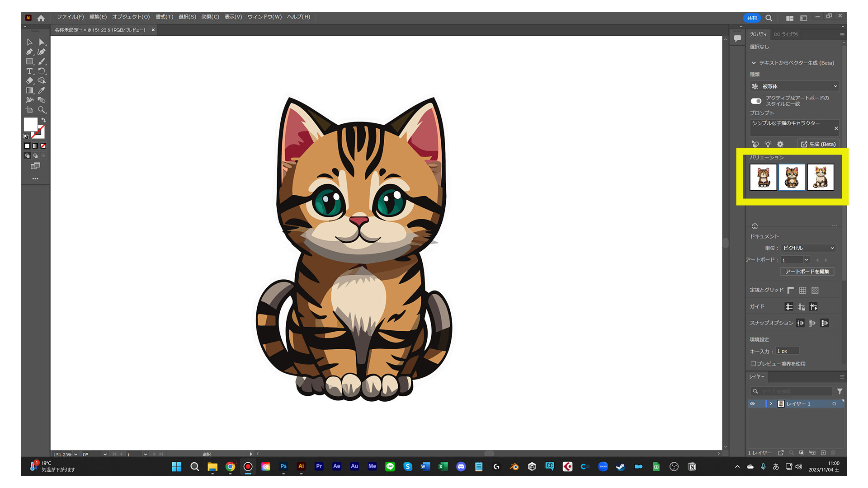The image size is (868, 488).
Task: Switch to the CC Libraries tab
Action: [786, 34]
